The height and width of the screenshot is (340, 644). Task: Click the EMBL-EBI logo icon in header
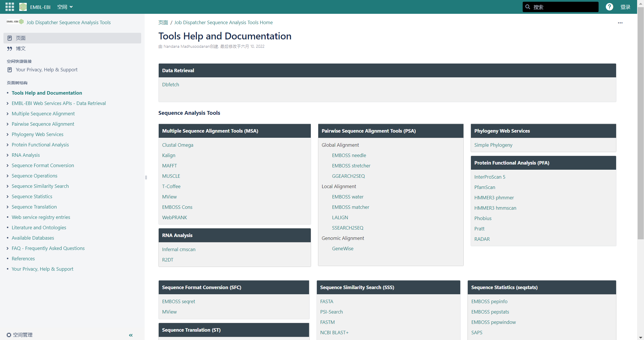[23, 7]
